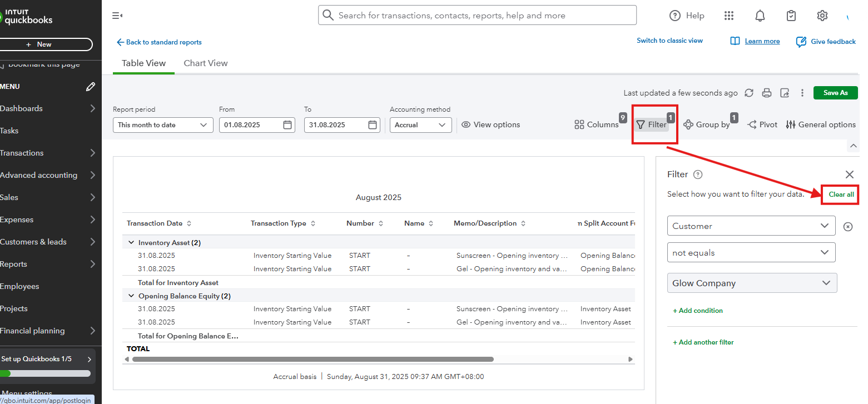The image size is (868, 404).
Task: Open the To date calendar picker
Action: [373, 124]
